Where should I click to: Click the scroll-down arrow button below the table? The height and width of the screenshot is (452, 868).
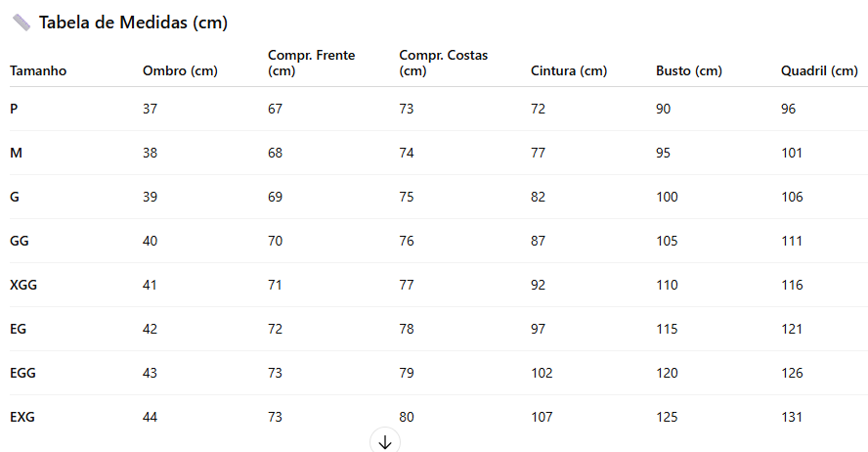pyautogui.click(x=385, y=442)
